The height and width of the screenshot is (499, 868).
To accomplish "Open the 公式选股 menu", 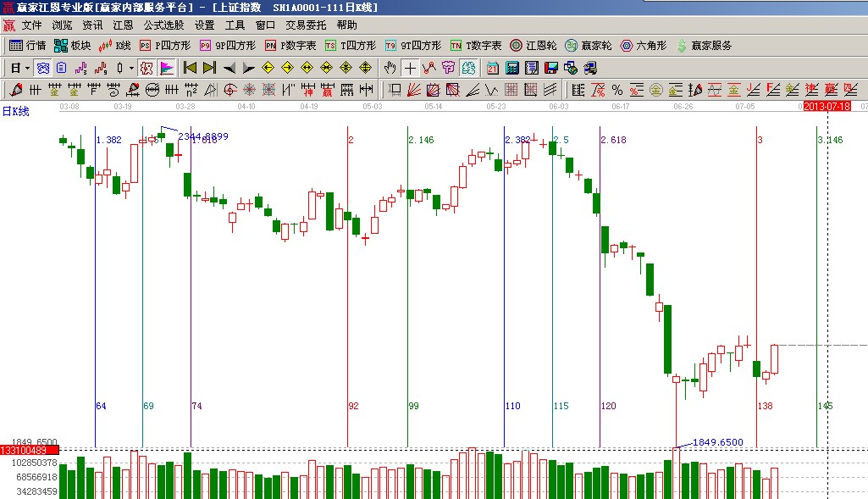I will (x=163, y=25).
